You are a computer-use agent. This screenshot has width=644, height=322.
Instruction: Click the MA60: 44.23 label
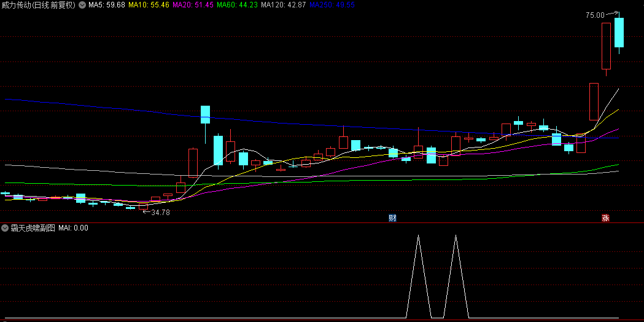[x=237, y=5]
